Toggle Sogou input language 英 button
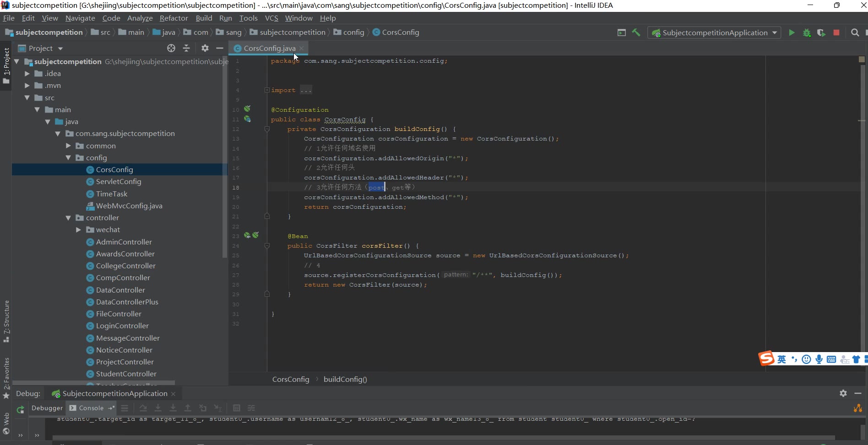 click(781, 359)
